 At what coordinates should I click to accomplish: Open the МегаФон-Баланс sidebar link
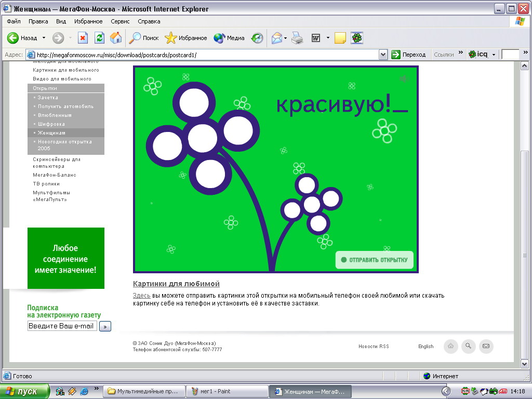[x=55, y=175]
